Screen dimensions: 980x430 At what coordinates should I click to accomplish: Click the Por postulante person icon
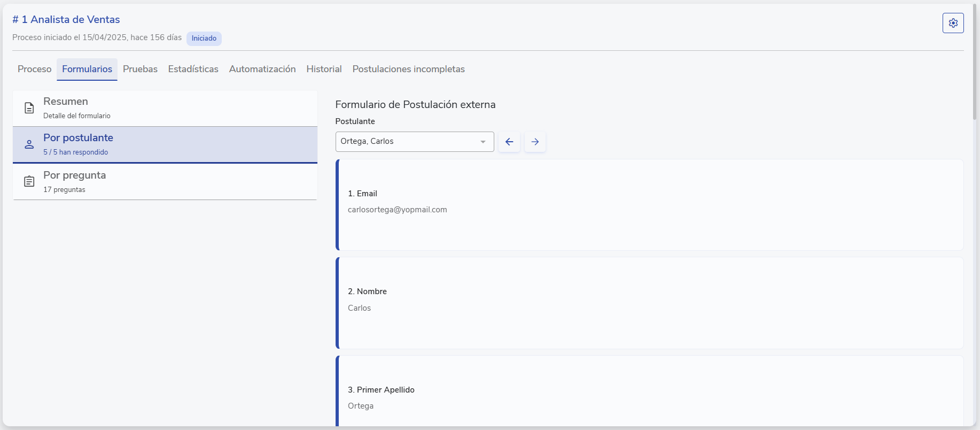point(29,144)
